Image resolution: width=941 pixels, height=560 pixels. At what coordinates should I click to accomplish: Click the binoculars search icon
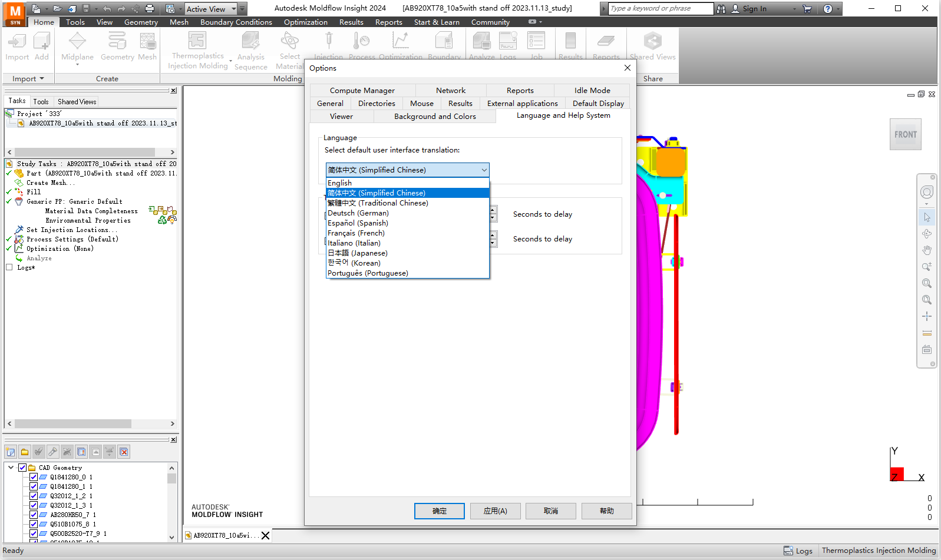tap(721, 9)
